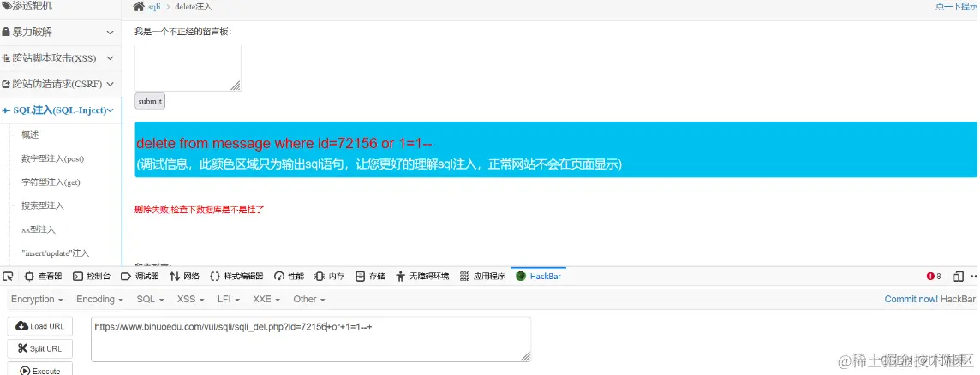Open the SQL dropdown in HackBar
Viewport: 980px width, 375px height.
(x=150, y=300)
